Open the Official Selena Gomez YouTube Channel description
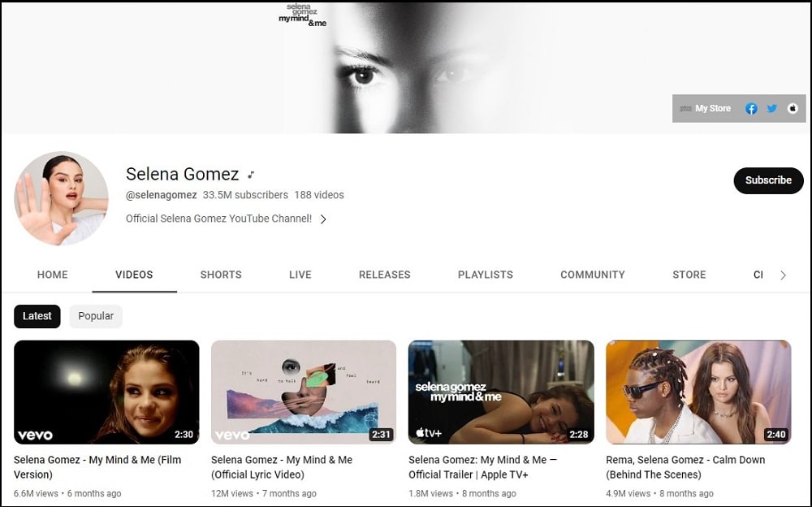Viewport: 812px width, 507px height. tap(218, 219)
